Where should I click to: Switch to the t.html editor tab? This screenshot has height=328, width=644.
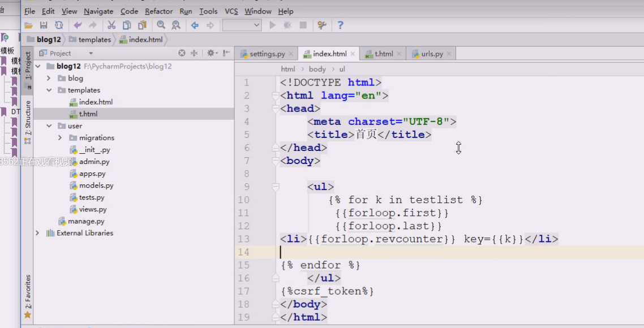[x=383, y=54]
